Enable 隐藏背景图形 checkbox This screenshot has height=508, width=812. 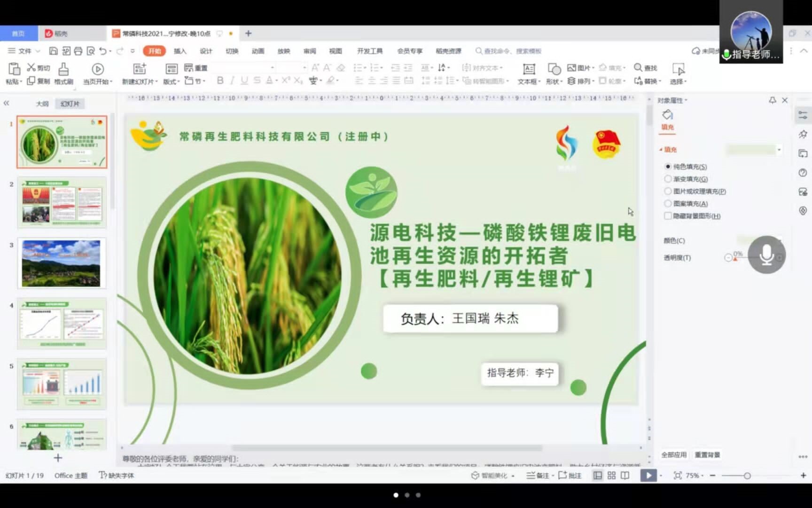pyautogui.click(x=668, y=216)
